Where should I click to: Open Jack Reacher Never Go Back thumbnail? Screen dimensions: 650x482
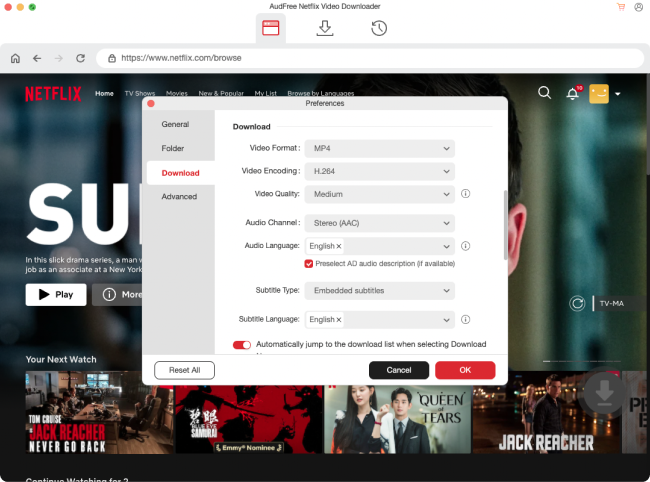99,412
